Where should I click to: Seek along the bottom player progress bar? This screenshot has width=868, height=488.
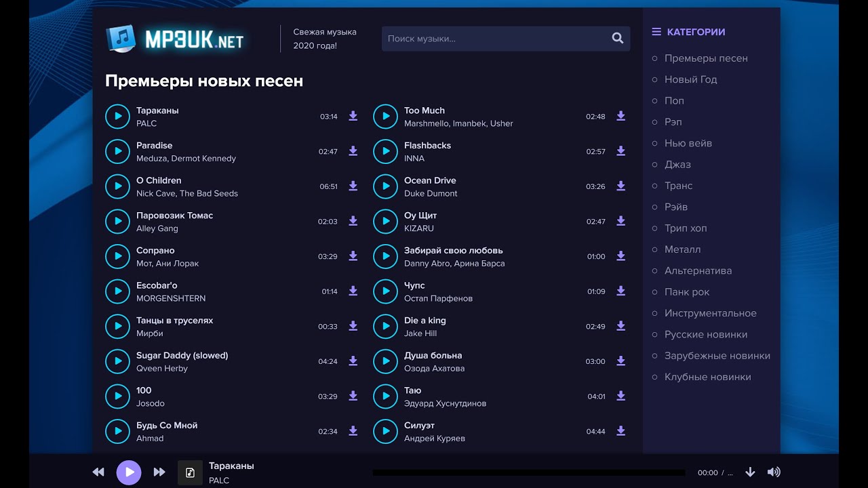pyautogui.click(x=529, y=472)
